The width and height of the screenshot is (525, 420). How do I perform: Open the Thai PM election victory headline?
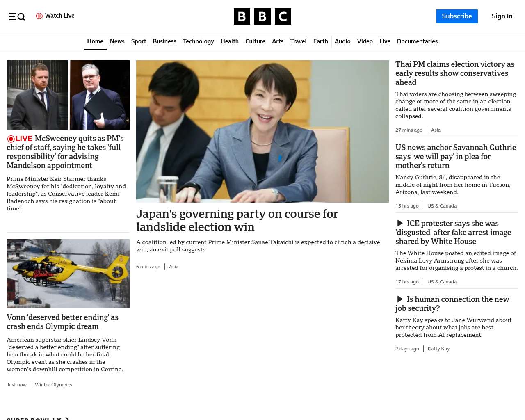pyautogui.click(x=454, y=73)
